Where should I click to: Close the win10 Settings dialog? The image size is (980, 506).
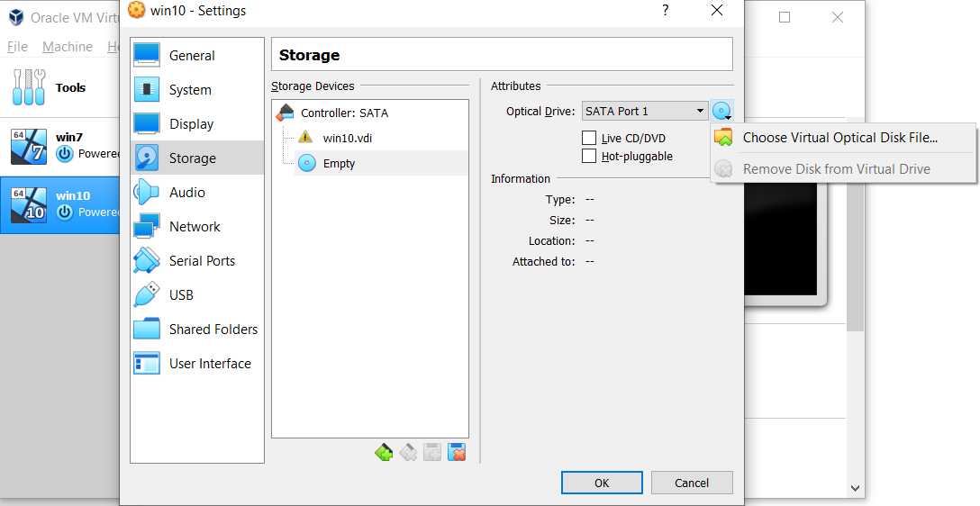(x=717, y=11)
